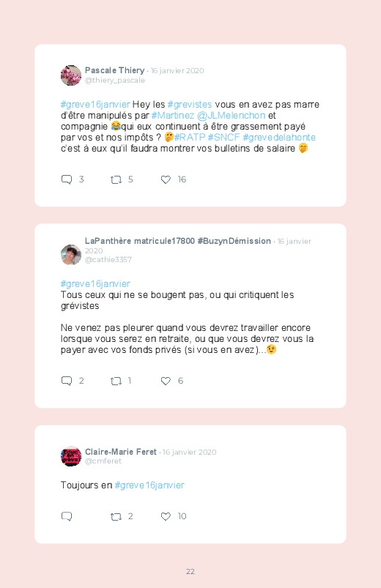Click retweet icon on Pascale Thiery's tweet
381x588 pixels.
116,180
